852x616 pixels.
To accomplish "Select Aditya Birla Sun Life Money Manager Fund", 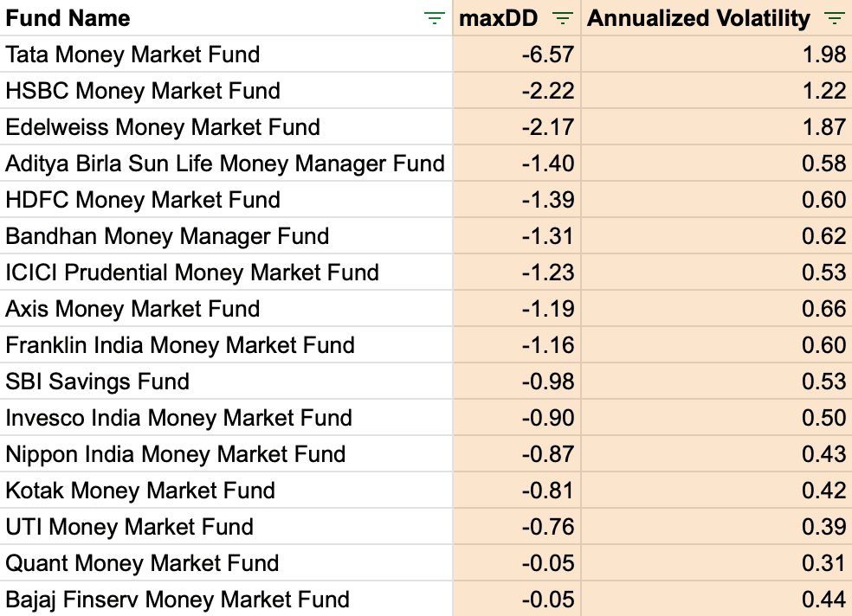I will 225,164.
